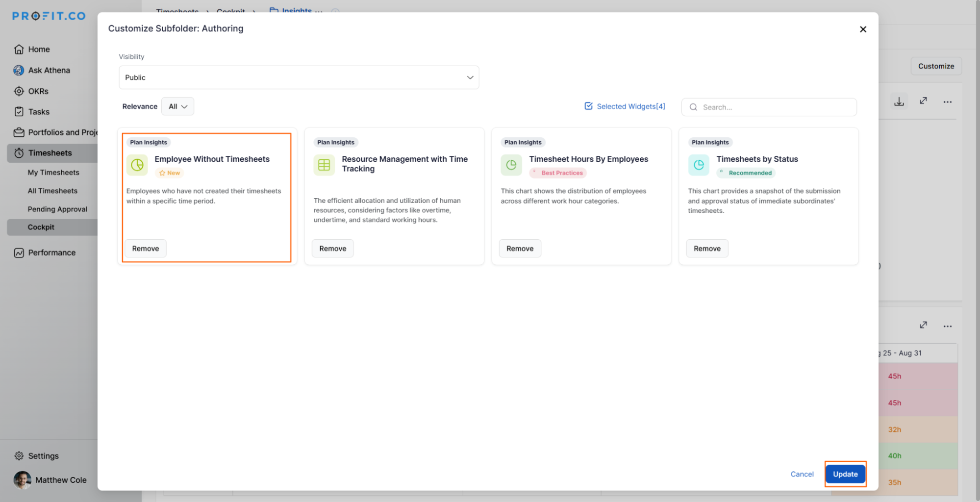Click the 35h cell in background table
Image resolution: width=980 pixels, height=502 pixels.
(x=918, y=482)
